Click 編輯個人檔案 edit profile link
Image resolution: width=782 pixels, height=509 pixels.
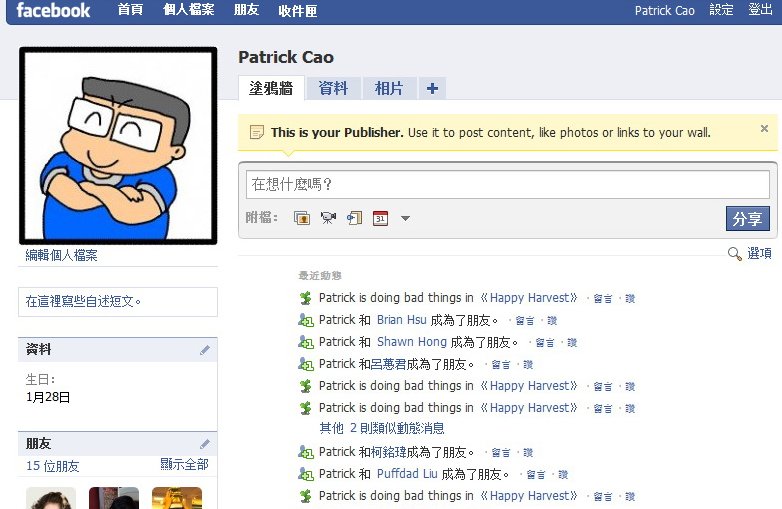pos(61,255)
